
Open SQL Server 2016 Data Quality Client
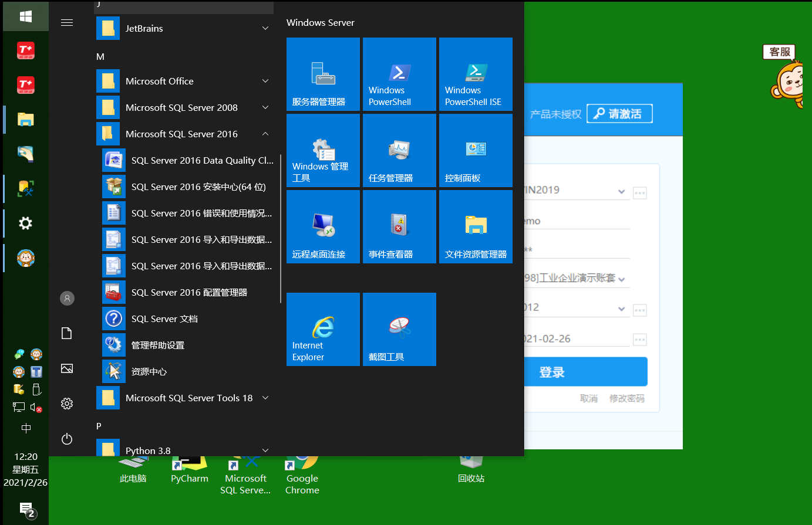tap(187, 160)
